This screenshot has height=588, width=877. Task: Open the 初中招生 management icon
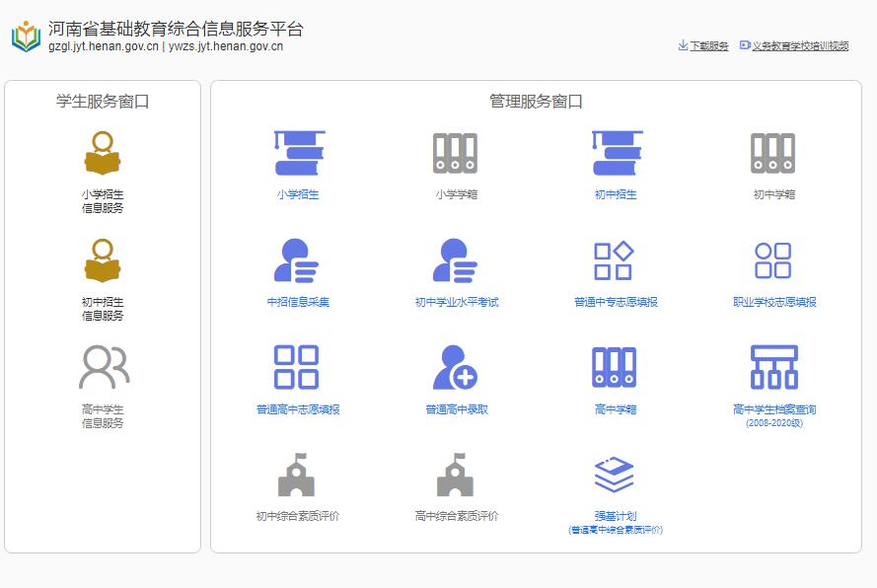[x=616, y=154]
